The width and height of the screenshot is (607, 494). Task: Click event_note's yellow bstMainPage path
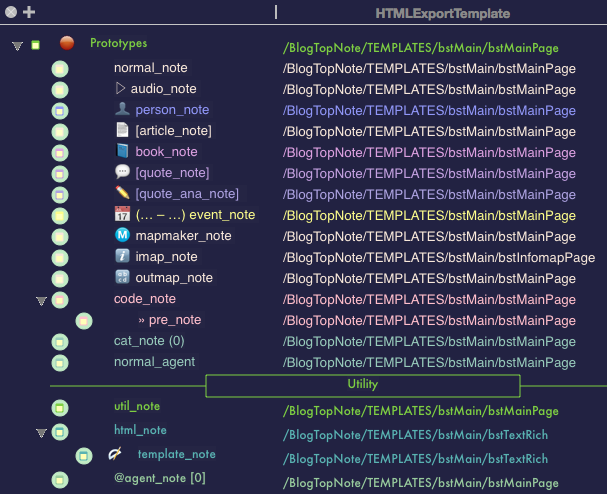(429, 216)
